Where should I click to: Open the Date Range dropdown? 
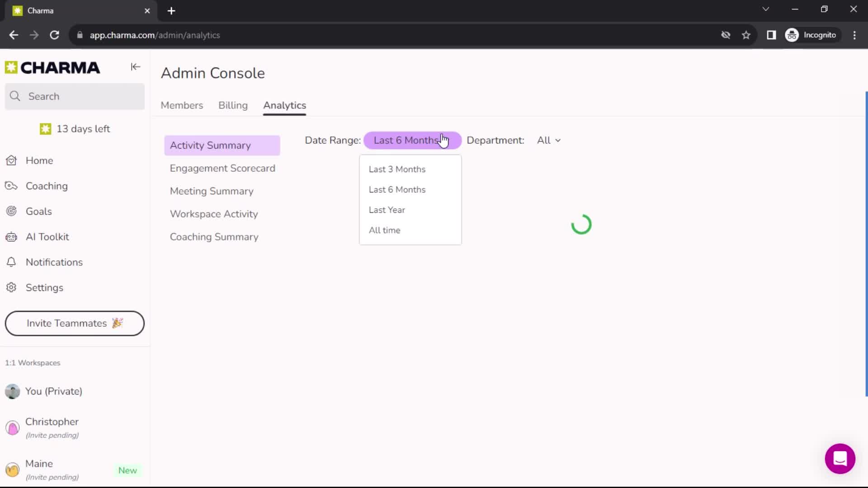pyautogui.click(x=412, y=140)
